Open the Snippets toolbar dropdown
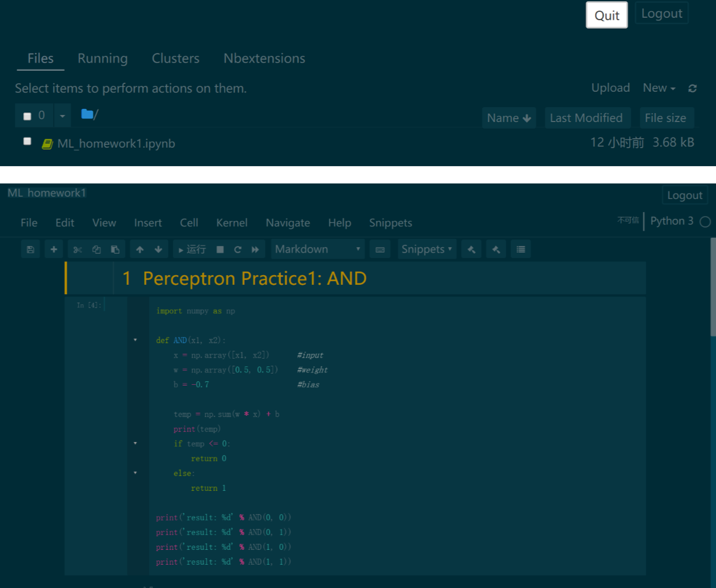 pos(427,249)
